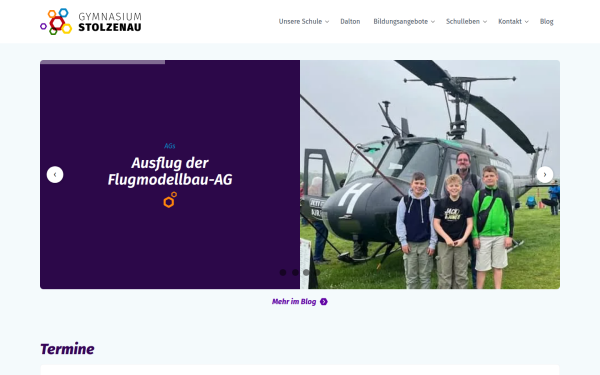This screenshot has width=600, height=375.
Task: Expand the Unsere Schule dropdown chevron
Action: tap(327, 22)
